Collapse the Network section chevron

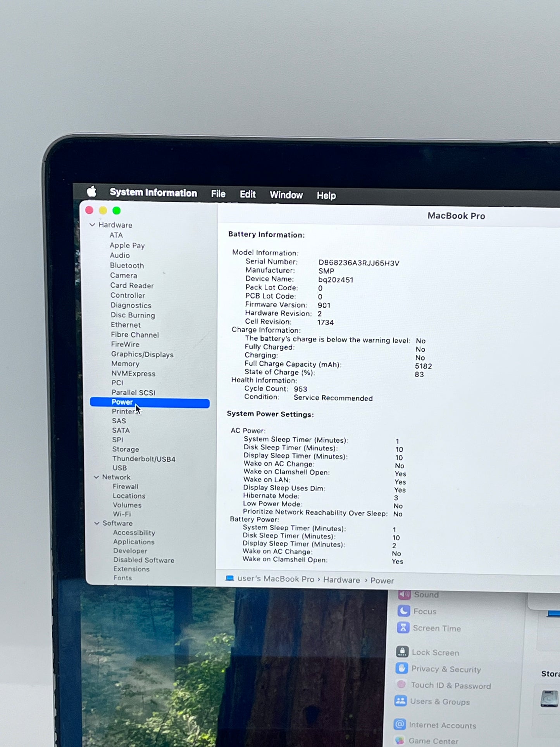(96, 477)
